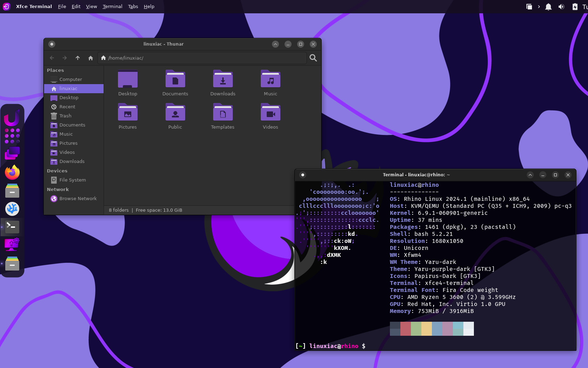Open volume control in panel
The height and width of the screenshot is (368, 588).
[561, 7]
